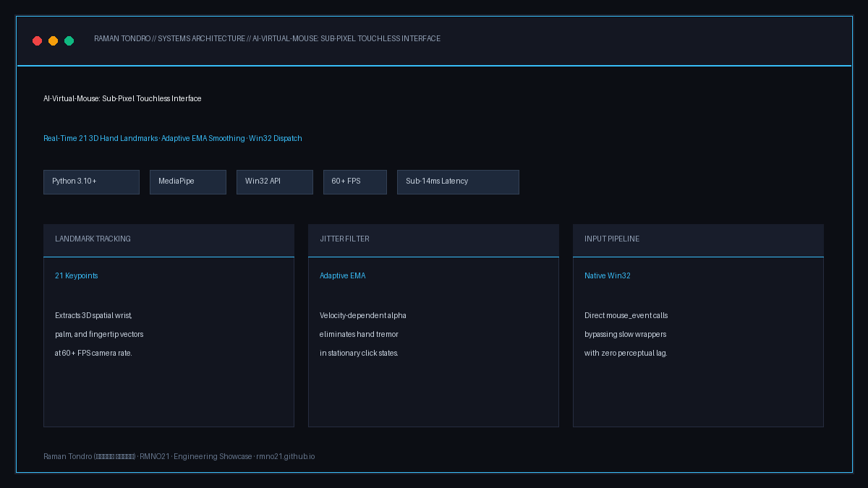Viewport: 868px width, 488px height.
Task: Click the red window dot in the title bar
Action: [x=38, y=41]
